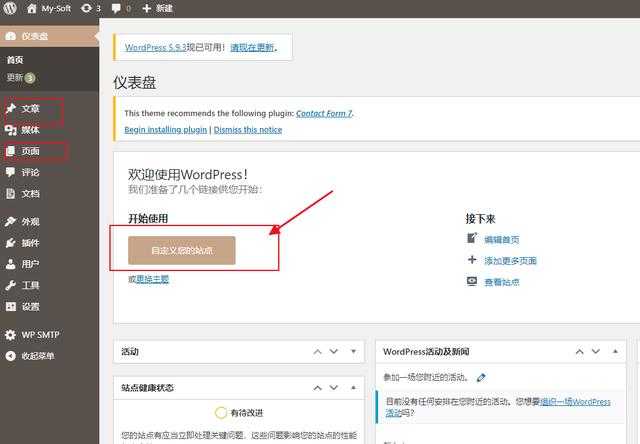Image resolution: width=640 pixels, height=444 pixels.
Task: Click the 更换主题 link
Action: (152, 279)
